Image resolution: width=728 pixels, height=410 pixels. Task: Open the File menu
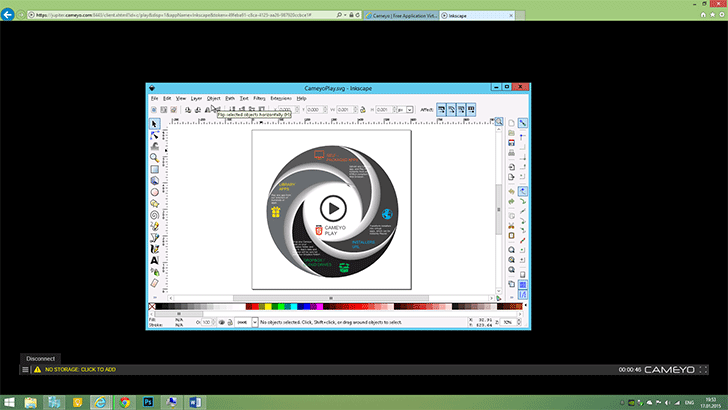point(154,98)
